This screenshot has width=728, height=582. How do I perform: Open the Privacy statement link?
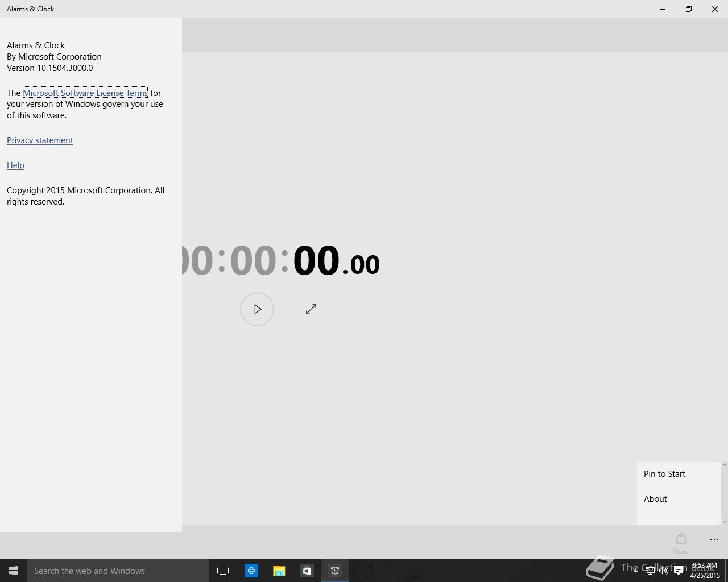pyautogui.click(x=40, y=140)
